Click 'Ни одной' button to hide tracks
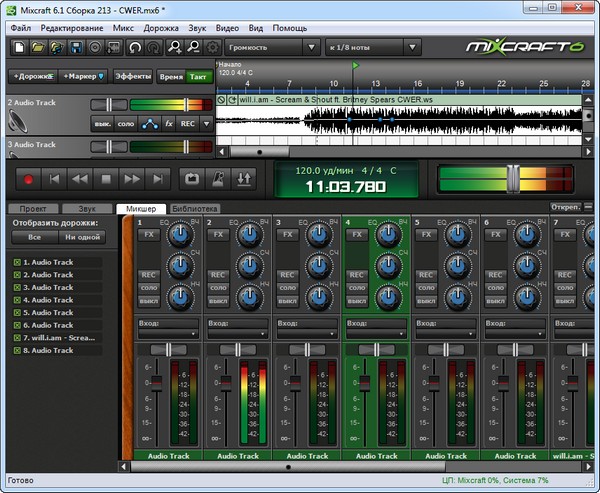600x493 pixels. [x=83, y=238]
